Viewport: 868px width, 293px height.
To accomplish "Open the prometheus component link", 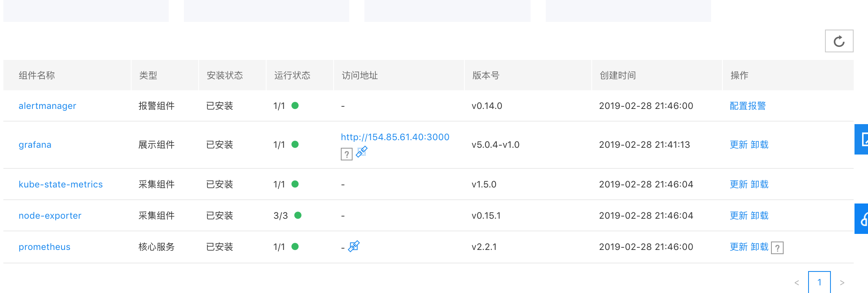I will click(x=44, y=247).
